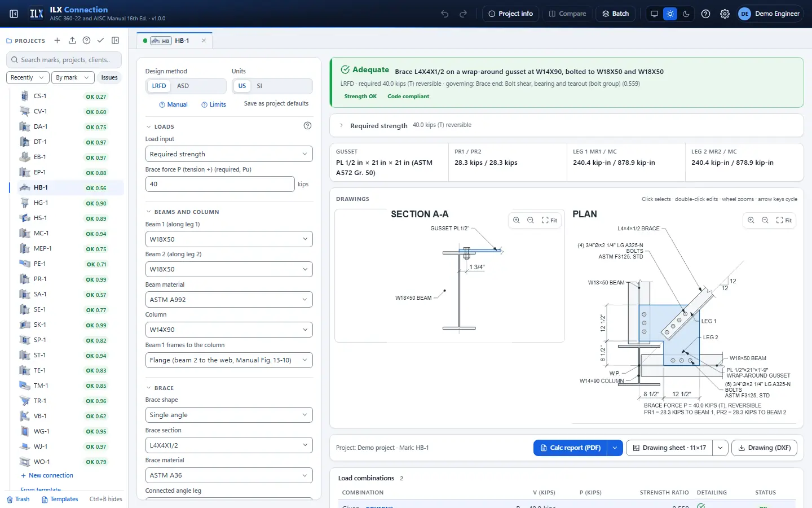Open the Column W14X90 dropdown
This screenshot has width=812, height=508.
click(x=229, y=330)
